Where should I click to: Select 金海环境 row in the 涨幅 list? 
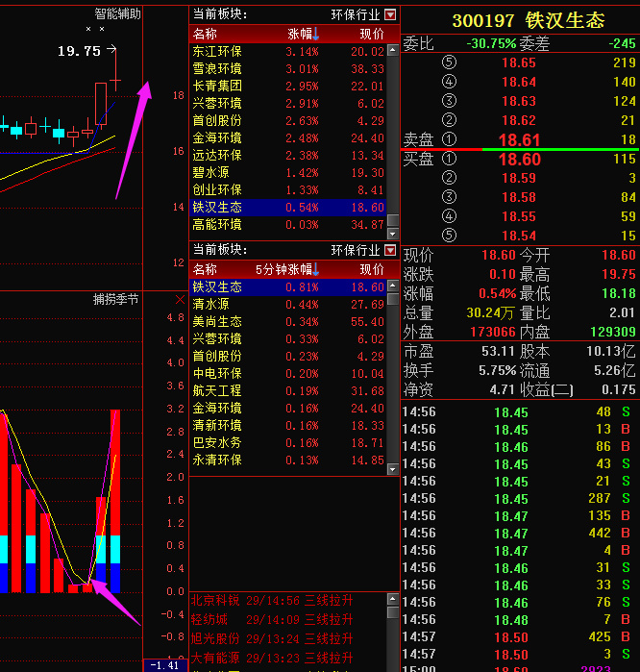(288, 138)
